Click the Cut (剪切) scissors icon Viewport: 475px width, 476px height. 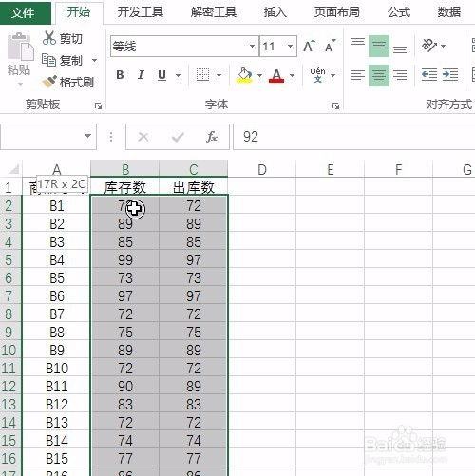click(x=49, y=38)
